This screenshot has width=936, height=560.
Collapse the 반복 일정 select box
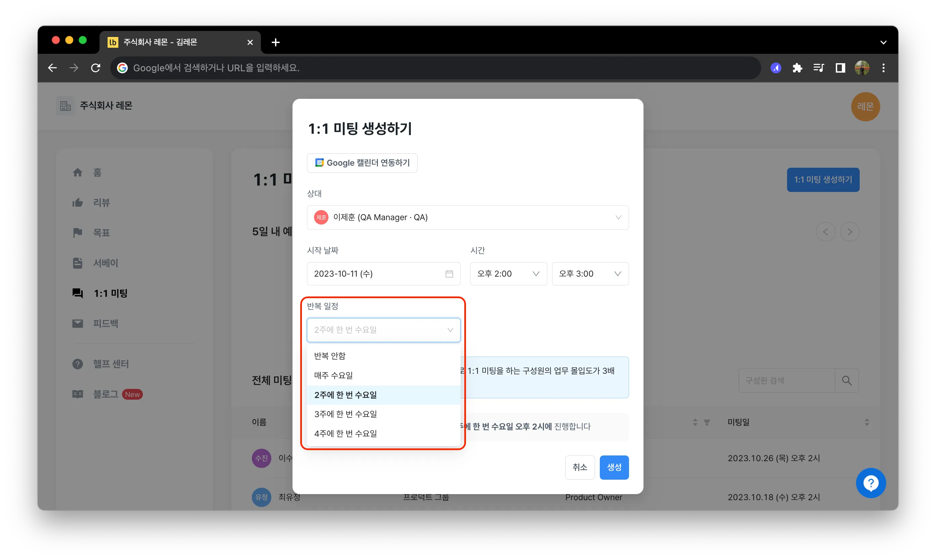pyautogui.click(x=384, y=330)
